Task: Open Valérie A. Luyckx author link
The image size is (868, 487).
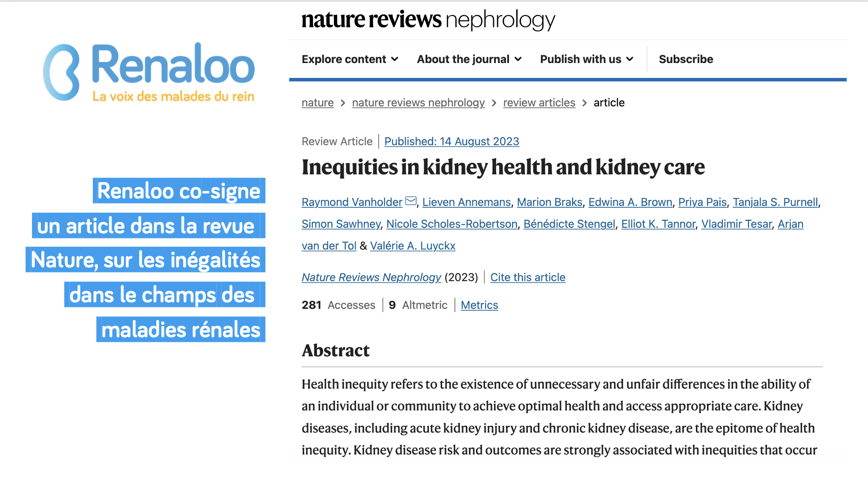Action: [x=413, y=246]
